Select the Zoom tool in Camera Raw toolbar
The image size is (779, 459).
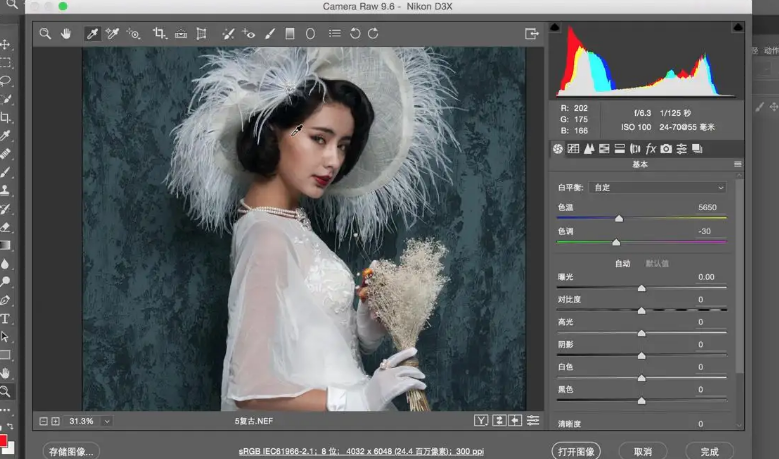coord(45,33)
